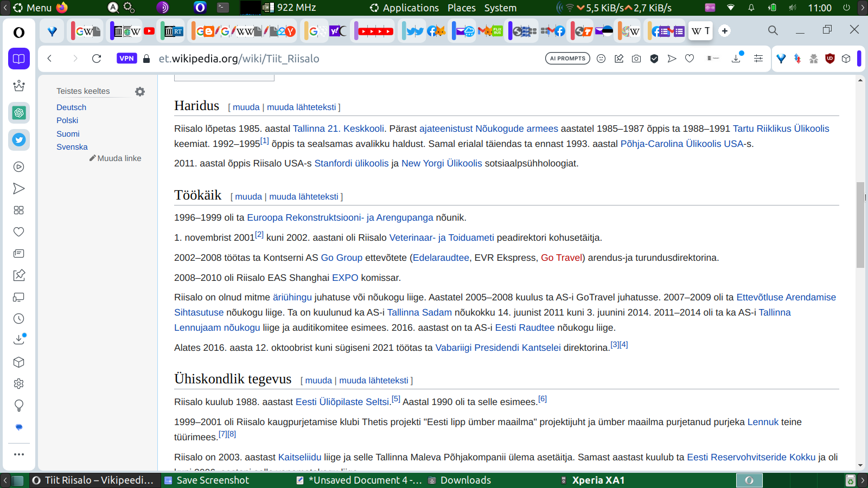868x488 pixels.
Task: Open the uBlock Origin extension icon
Action: click(829, 59)
